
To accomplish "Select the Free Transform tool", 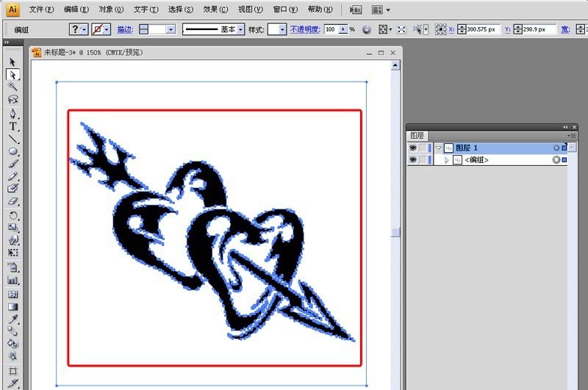I will pyautogui.click(x=12, y=253).
